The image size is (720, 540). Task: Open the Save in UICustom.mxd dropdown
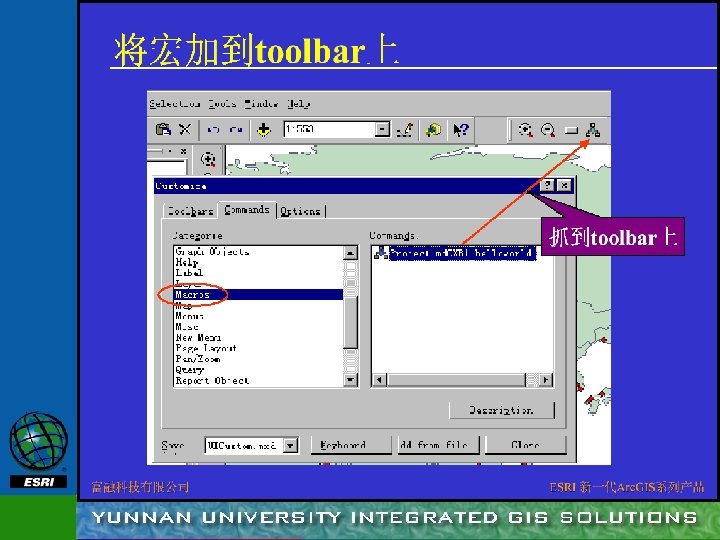click(290, 445)
